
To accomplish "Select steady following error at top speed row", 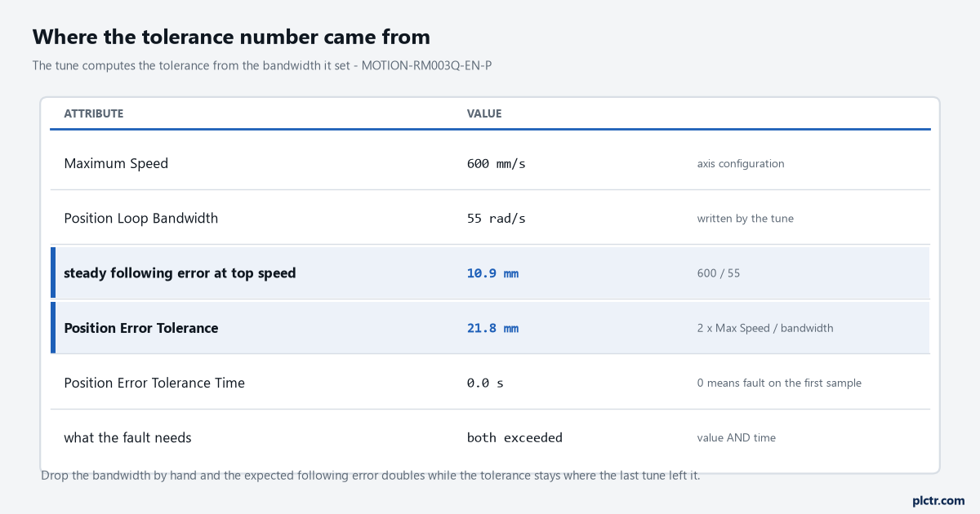I will tap(490, 273).
